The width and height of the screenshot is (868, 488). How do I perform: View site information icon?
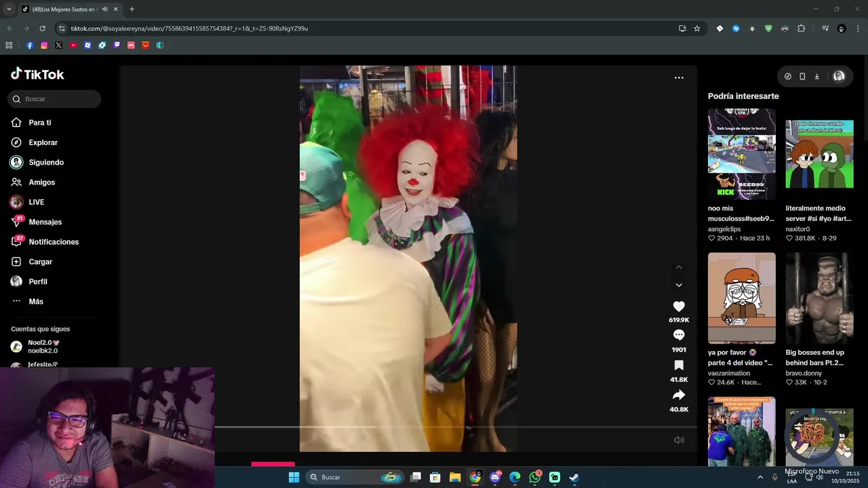tap(62, 28)
